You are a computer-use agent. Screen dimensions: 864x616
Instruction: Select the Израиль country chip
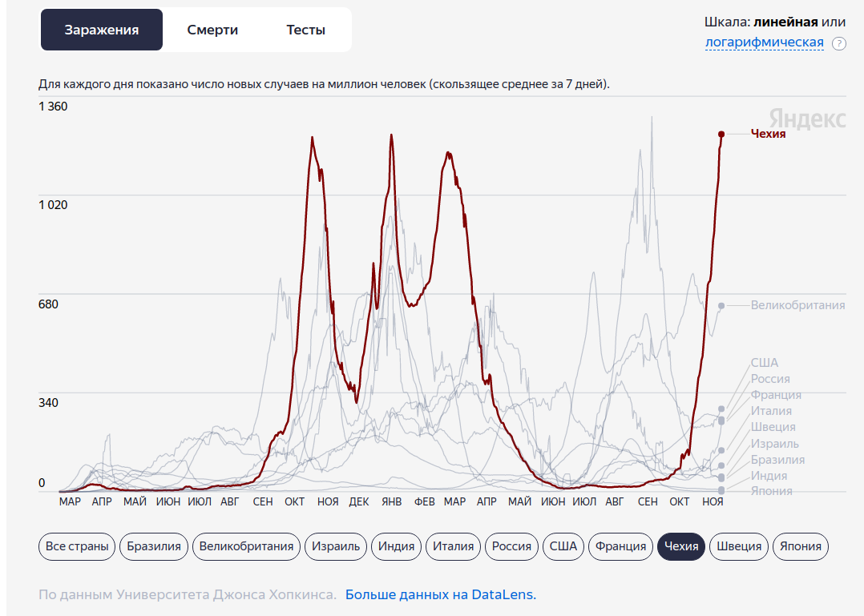(337, 546)
